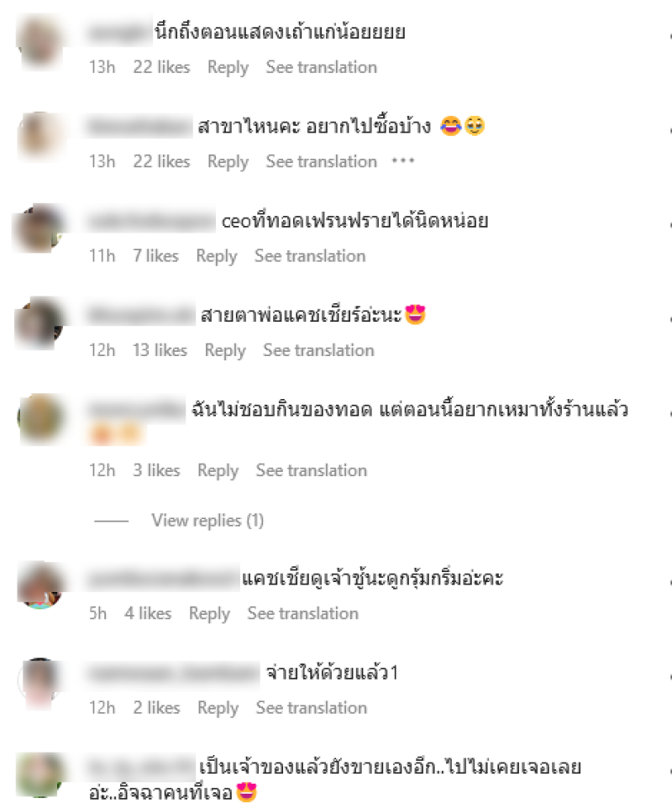Reply to the comment posted 5h ago

click(x=209, y=613)
